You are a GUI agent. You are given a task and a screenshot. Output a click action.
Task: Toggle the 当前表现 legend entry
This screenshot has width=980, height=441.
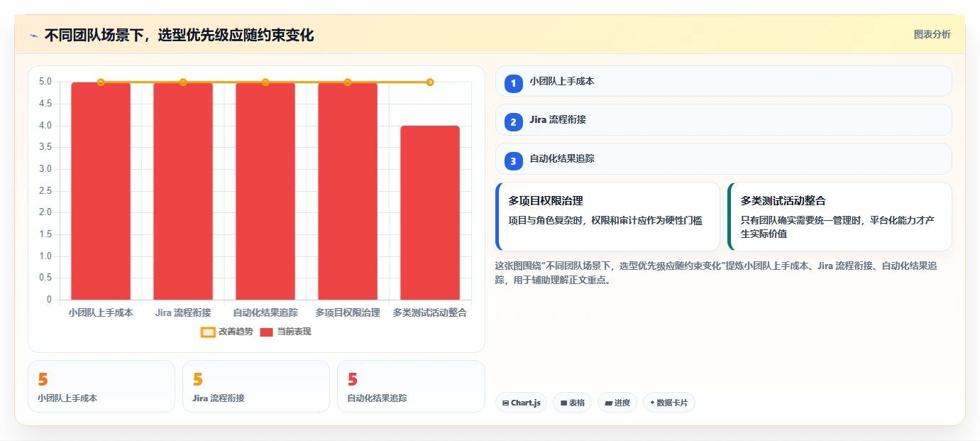click(285, 332)
